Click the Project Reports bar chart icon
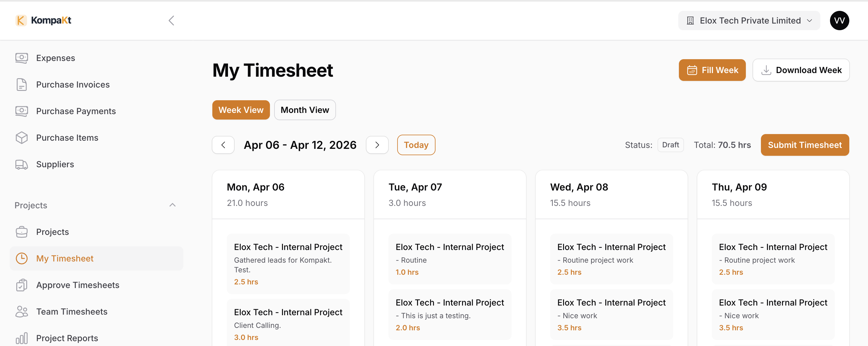This screenshot has height=346, width=868. (22, 338)
